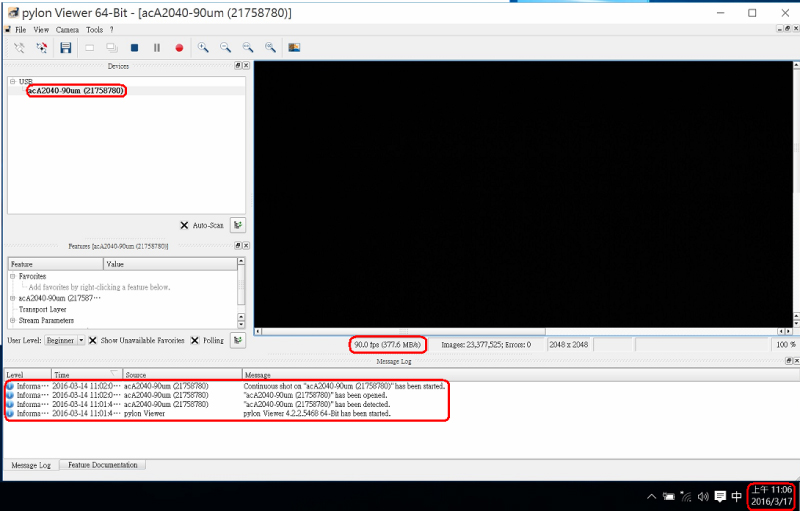
Task: Expand the Stream Parameters tree node
Action: [x=13, y=321]
